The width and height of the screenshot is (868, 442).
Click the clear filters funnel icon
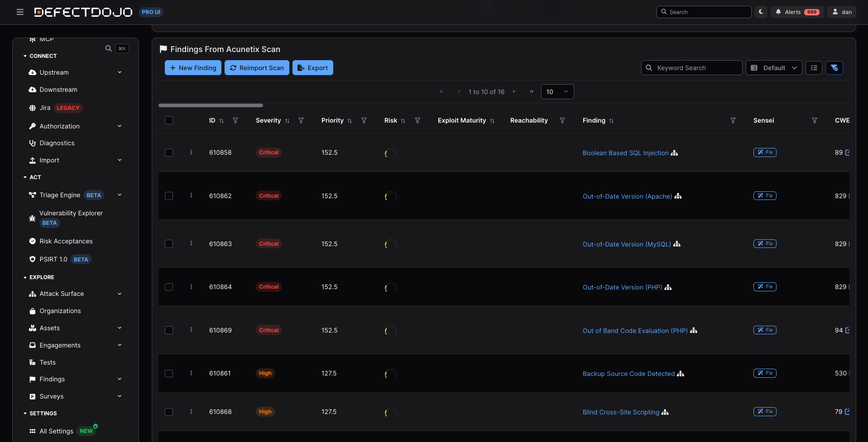click(834, 68)
